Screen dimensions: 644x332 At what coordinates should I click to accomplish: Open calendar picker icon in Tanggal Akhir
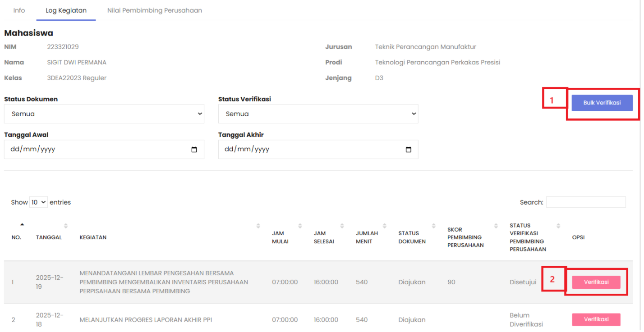[409, 150]
